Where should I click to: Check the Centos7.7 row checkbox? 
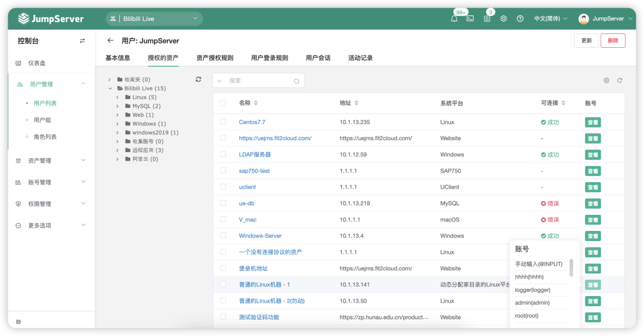coord(223,122)
